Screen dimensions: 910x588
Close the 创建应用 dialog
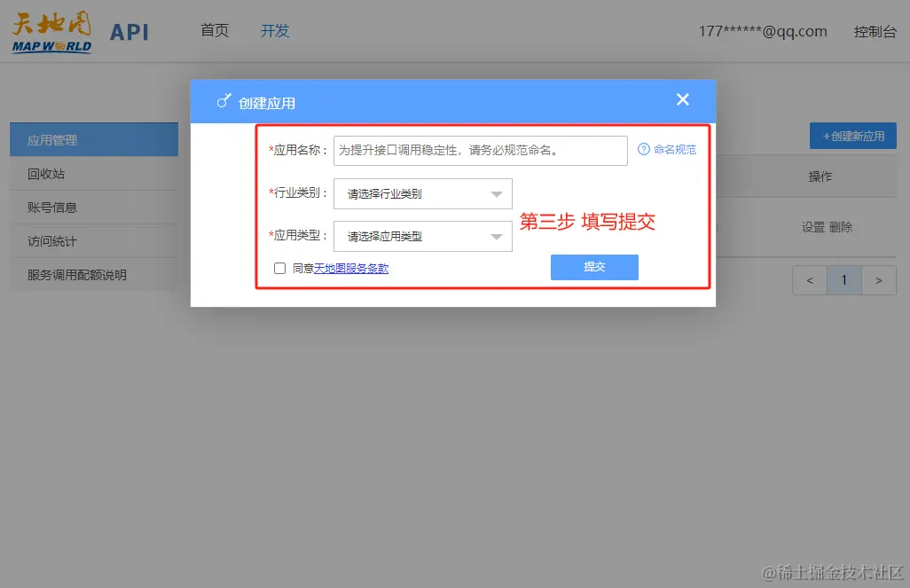tap(683, 100)
